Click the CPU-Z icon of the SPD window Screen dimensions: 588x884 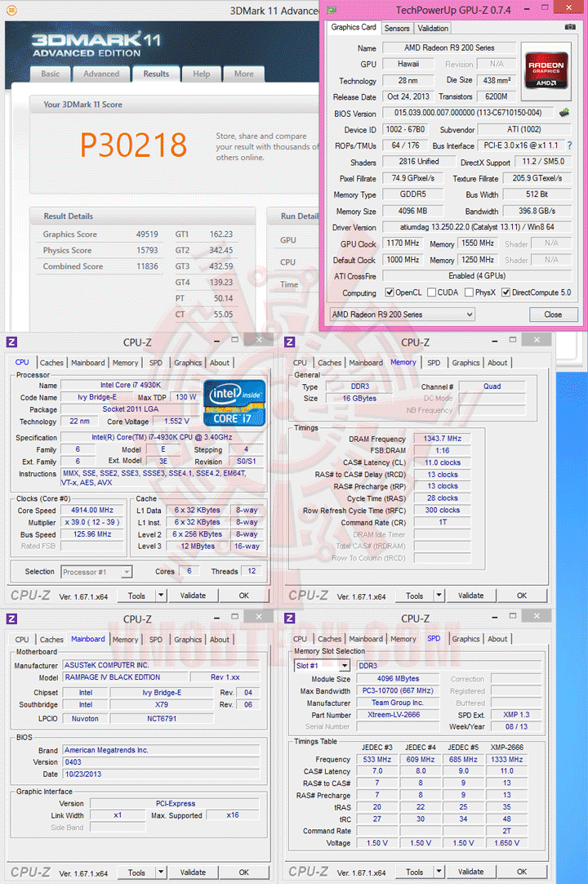point(290,618)
